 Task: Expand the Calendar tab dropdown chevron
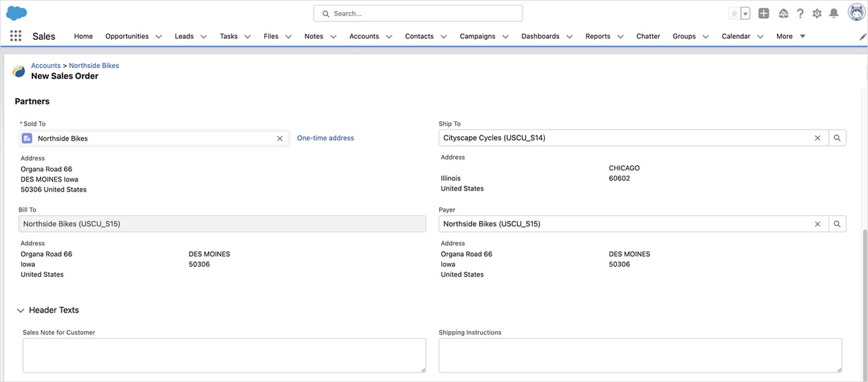[760, 37]
